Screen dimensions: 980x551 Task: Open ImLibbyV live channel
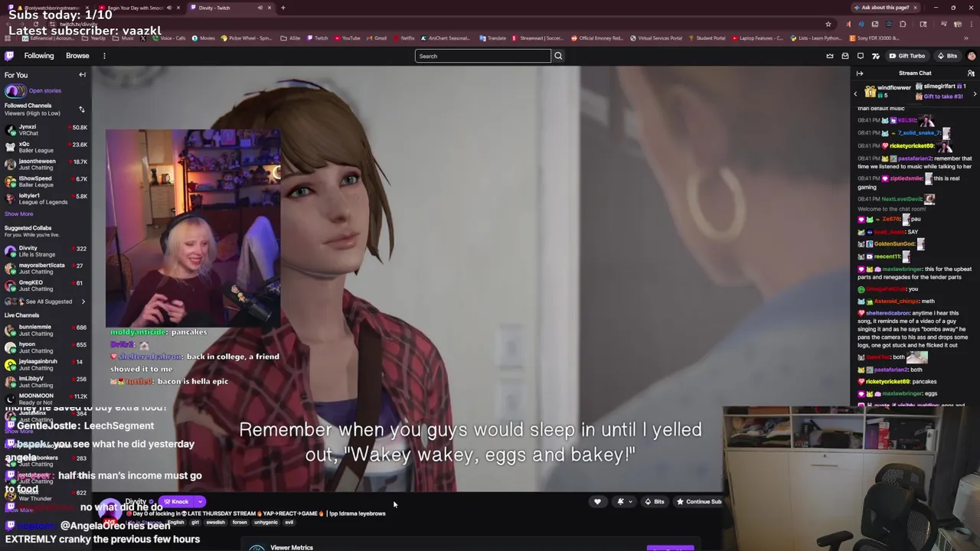(x=46, y=382)
